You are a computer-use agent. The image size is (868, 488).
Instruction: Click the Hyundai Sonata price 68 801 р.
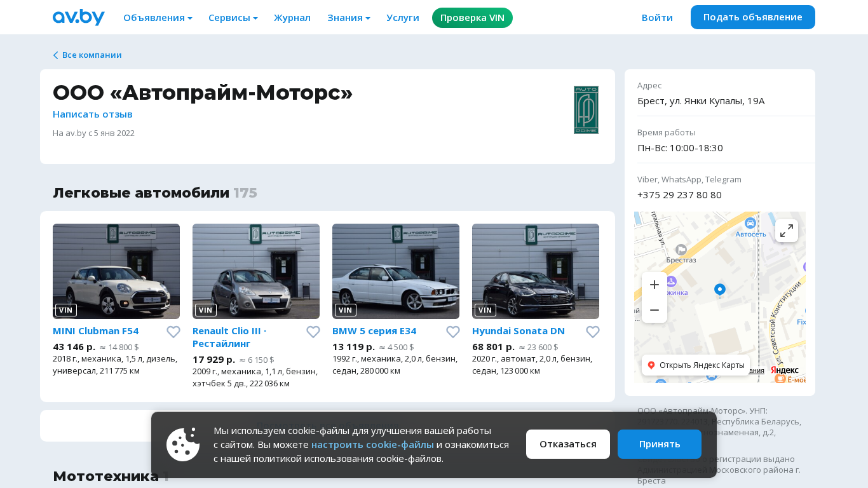[x=494, y=347]
